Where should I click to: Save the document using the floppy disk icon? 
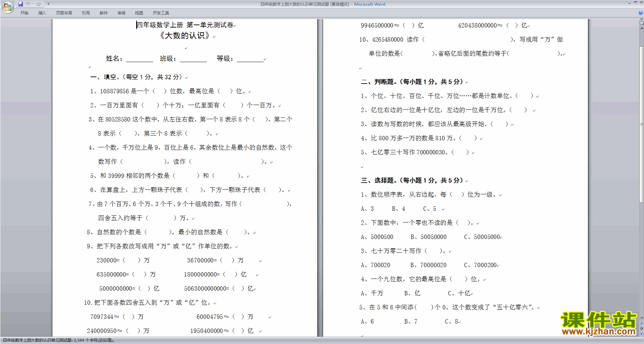pyautogui.click(x=20, y=4)
